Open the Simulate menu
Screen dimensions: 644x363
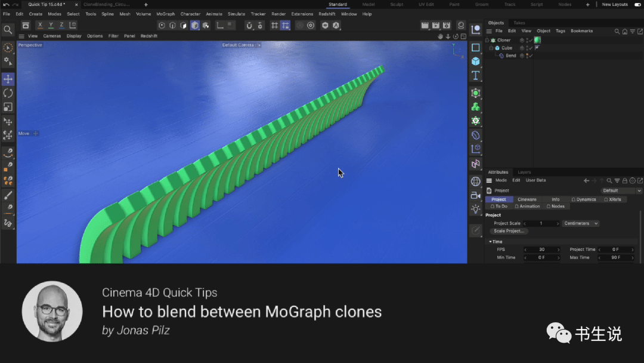(236, 14)
